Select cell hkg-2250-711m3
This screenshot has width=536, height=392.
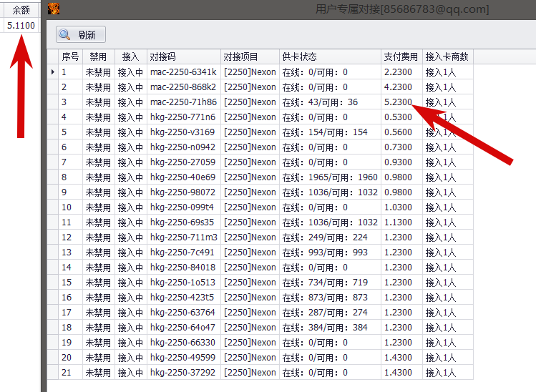[184, 237]
